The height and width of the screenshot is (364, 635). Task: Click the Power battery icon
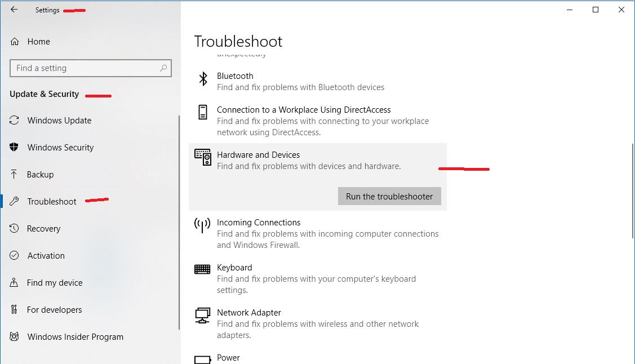[203, 359]
